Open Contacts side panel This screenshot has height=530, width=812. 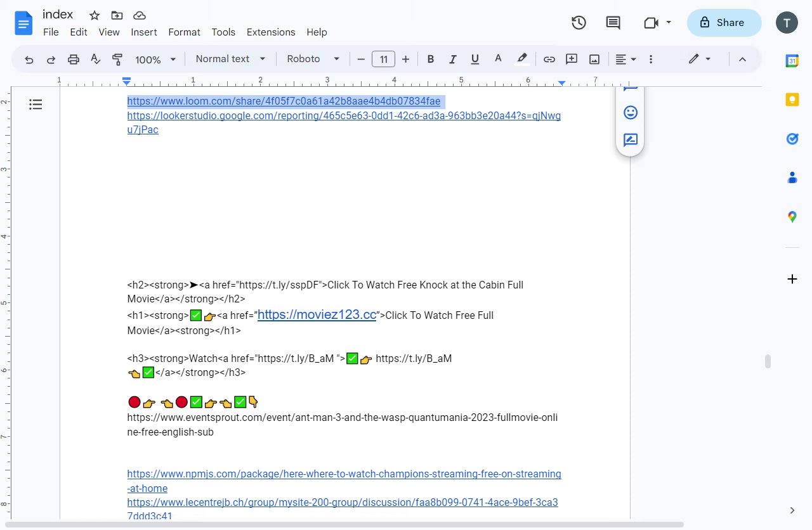(792, 178)
